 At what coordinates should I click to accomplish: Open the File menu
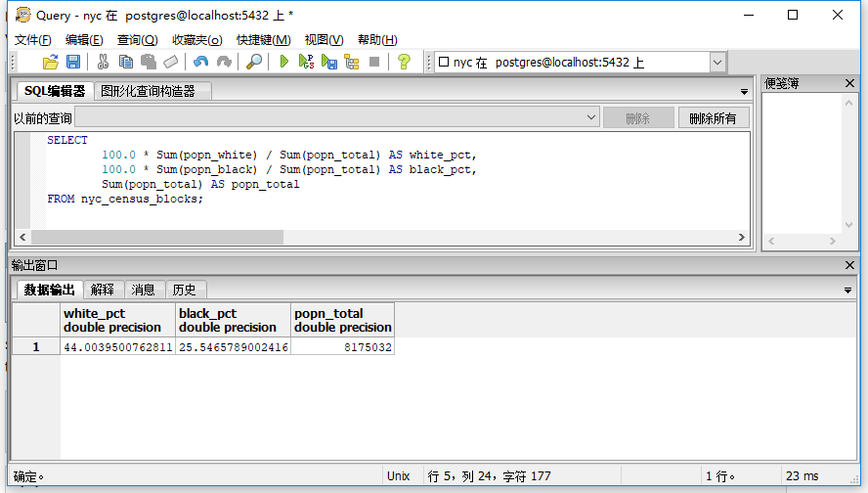pos(32,40)
